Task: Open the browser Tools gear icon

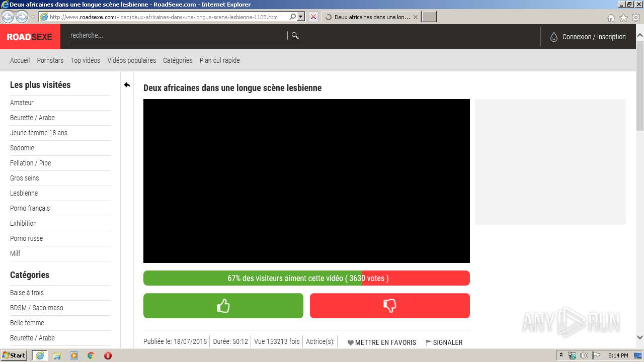Action: point(636,18)
